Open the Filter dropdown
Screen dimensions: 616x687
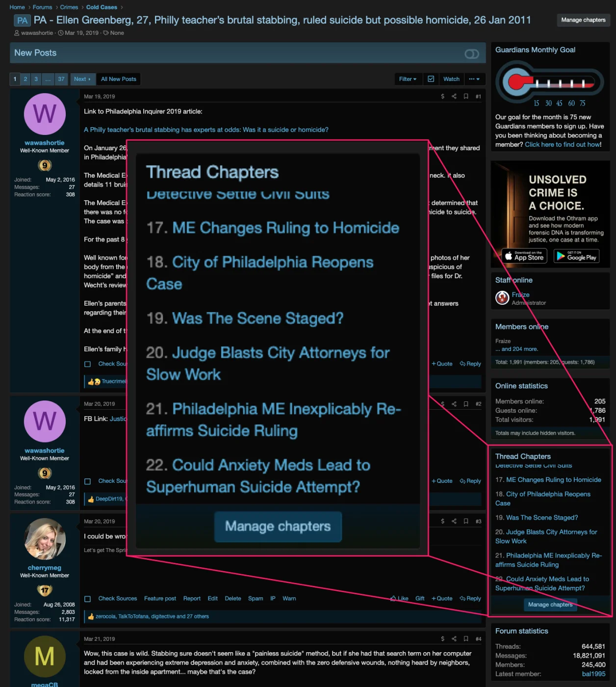pyautogui.click(x=408, y=79)
